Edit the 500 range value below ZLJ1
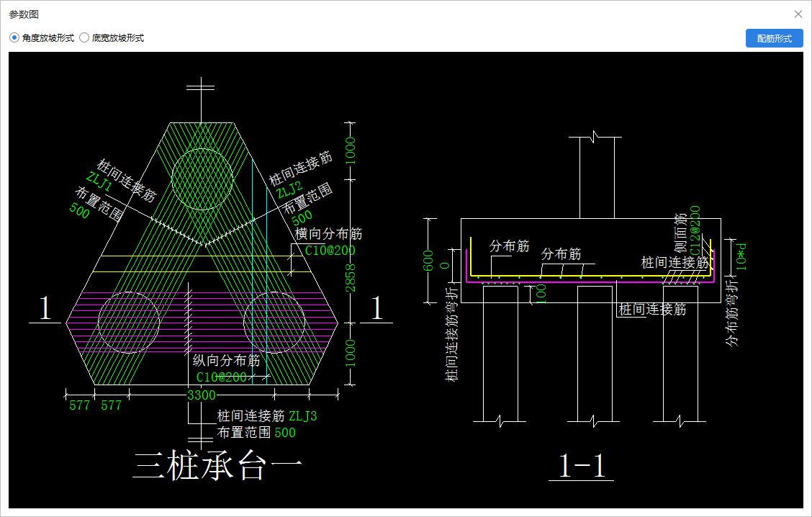812x517 pixels. (79, 210)
